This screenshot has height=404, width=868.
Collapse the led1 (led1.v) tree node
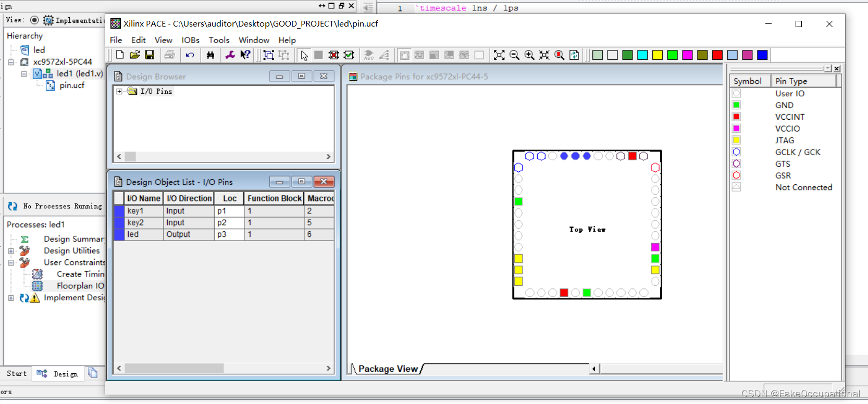(x=24, y=74)
